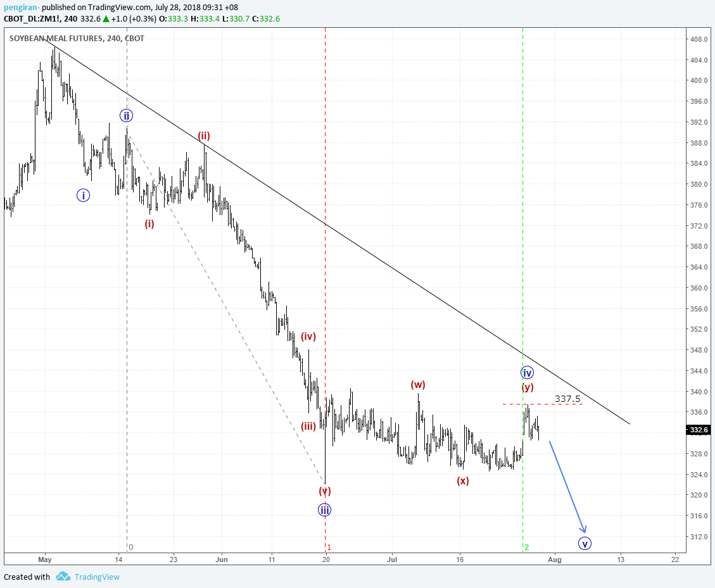The height and width of the screenshot is (588, 715).
Task: Click the blue circled wave ii label
Action: pos(126,116)
